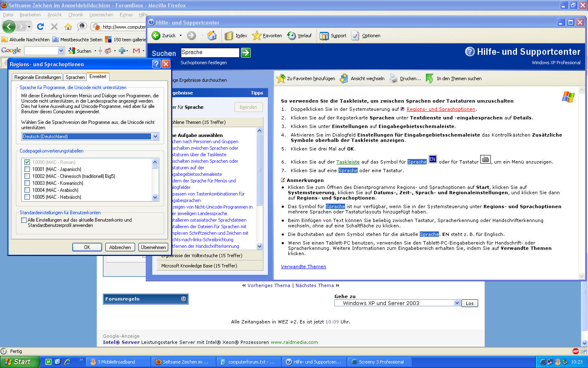Switch to Screeny 3 Professional in taskbar
The width and height of the screenshot is (588, 368).
click(x=380, y=362)
